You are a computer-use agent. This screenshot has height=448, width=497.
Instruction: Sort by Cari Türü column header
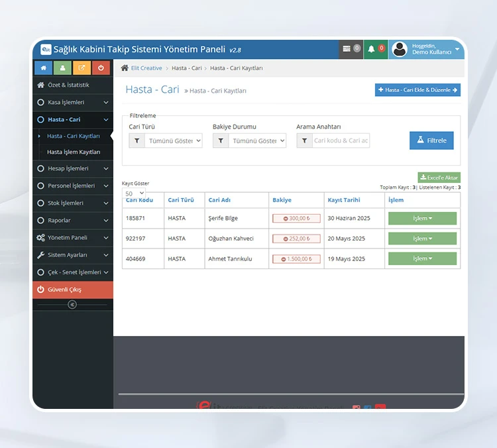pyautogui.click(x=181, y=200)
